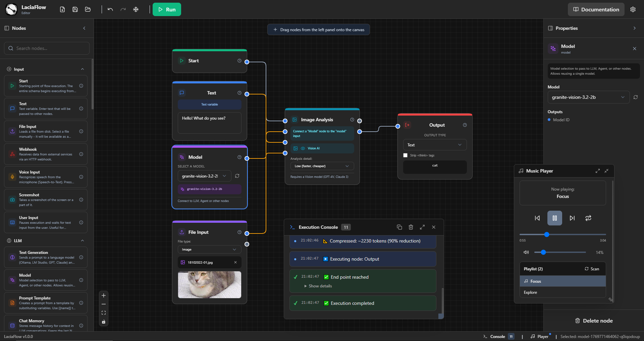Redo the last action

(123, 9)
